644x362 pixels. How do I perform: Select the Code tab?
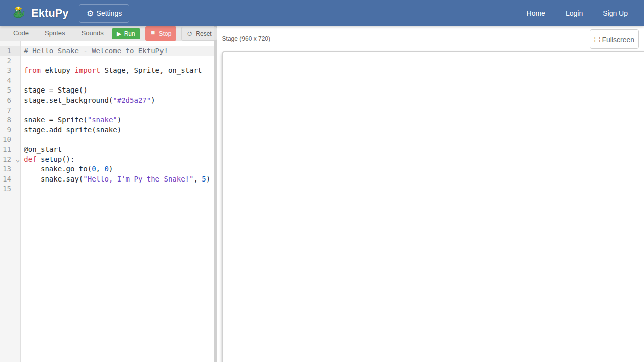coord(21,33)
